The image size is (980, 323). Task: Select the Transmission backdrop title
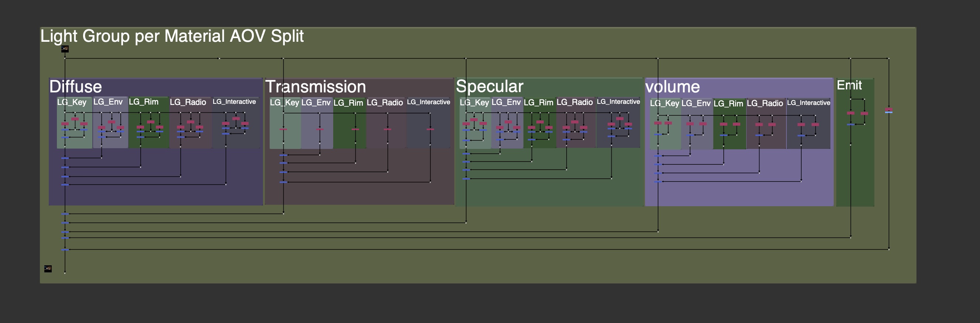[315, 87]
